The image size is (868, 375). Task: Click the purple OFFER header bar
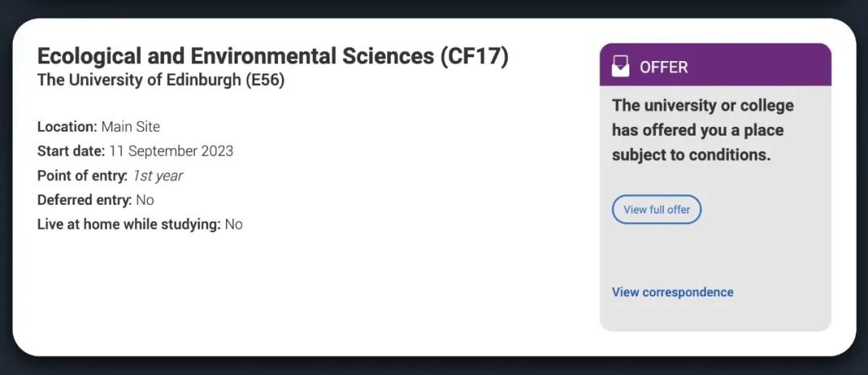click(x=715, y=65)
